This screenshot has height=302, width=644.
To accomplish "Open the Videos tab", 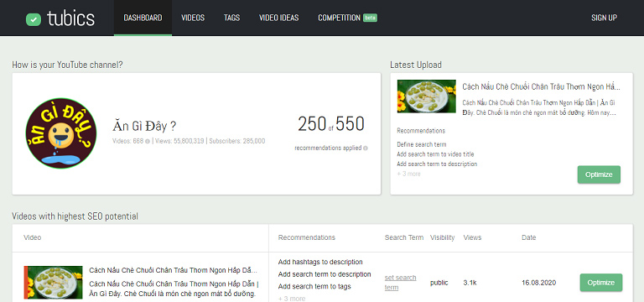I will pyautogui.click(x=193, y=18).
